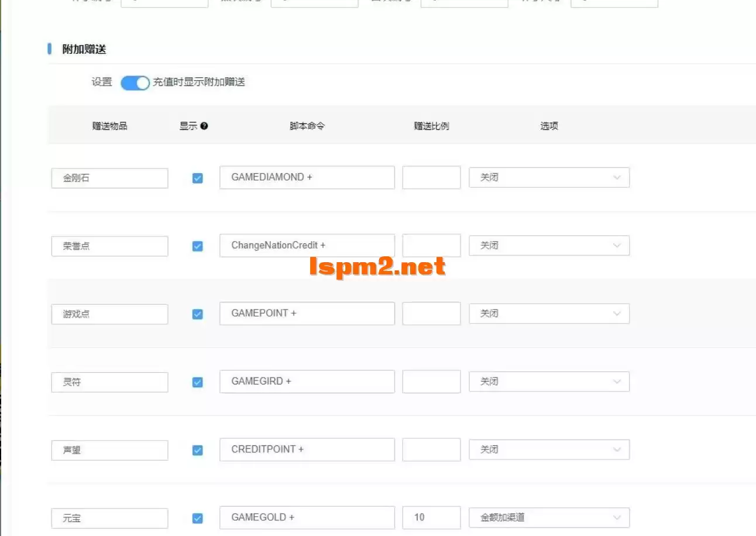Screen dimensions: 756x536
Task: Click the 声望 item name field
Action: [x=109, y=450]
